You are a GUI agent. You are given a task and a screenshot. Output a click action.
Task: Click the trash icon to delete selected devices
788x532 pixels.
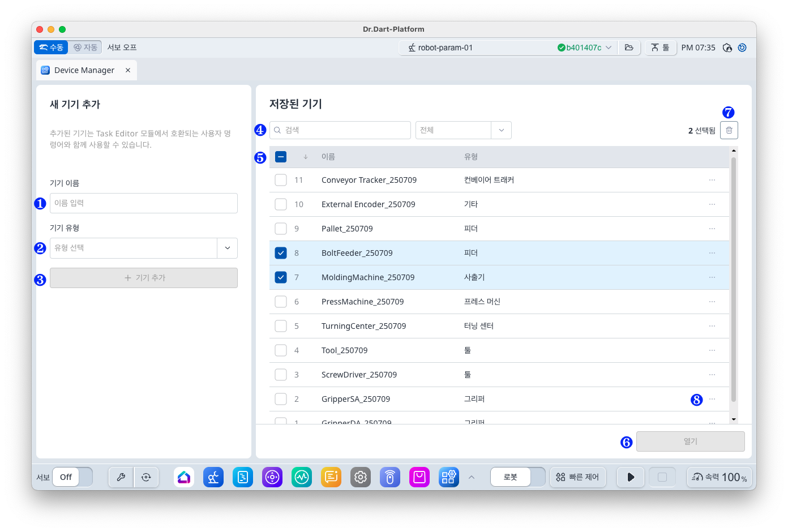pos(729,130)
